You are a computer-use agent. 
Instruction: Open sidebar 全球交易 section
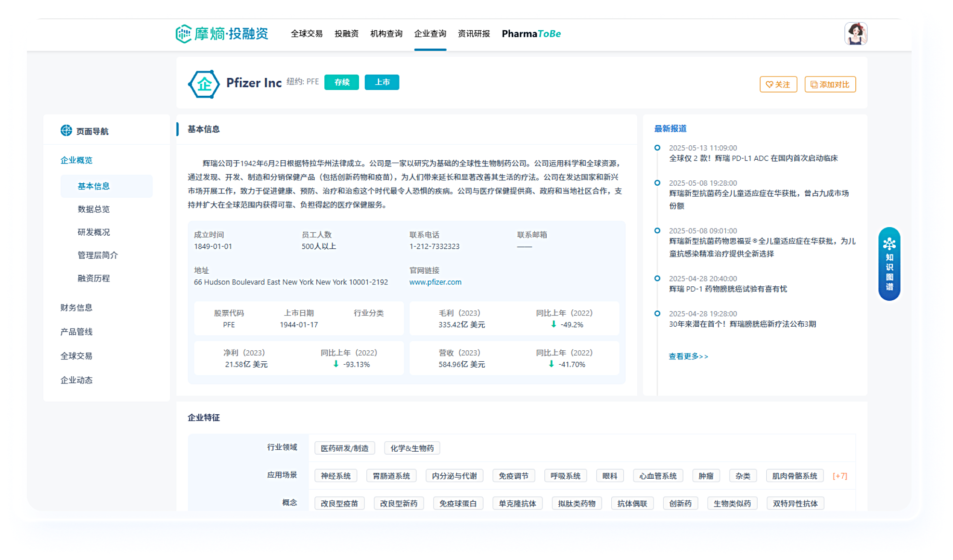77,356
